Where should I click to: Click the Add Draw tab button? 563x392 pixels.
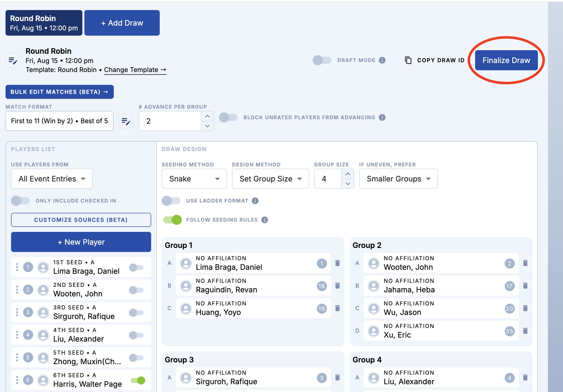point(122,23)
